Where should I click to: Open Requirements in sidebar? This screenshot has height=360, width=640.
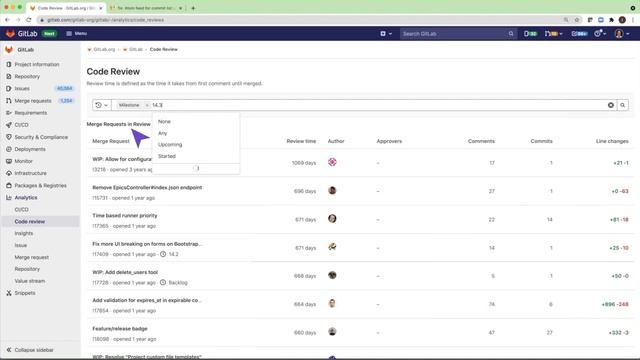(31, 113)
